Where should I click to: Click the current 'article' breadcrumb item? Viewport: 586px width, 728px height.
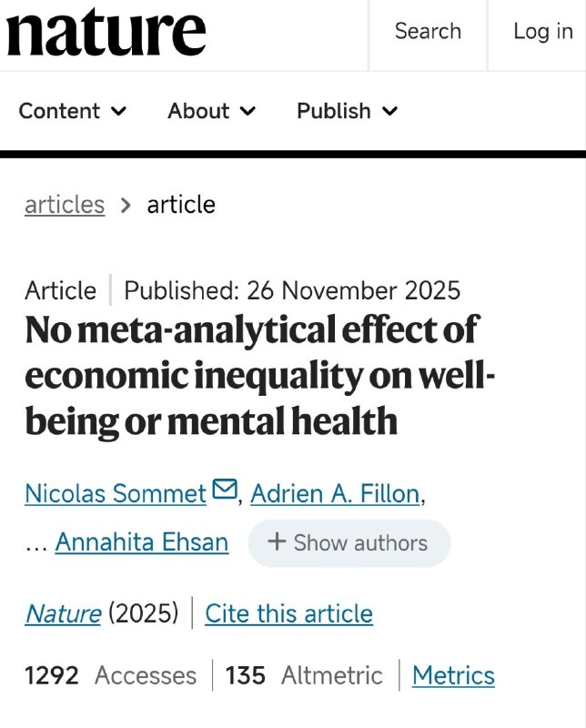click(x=181, y=205)
